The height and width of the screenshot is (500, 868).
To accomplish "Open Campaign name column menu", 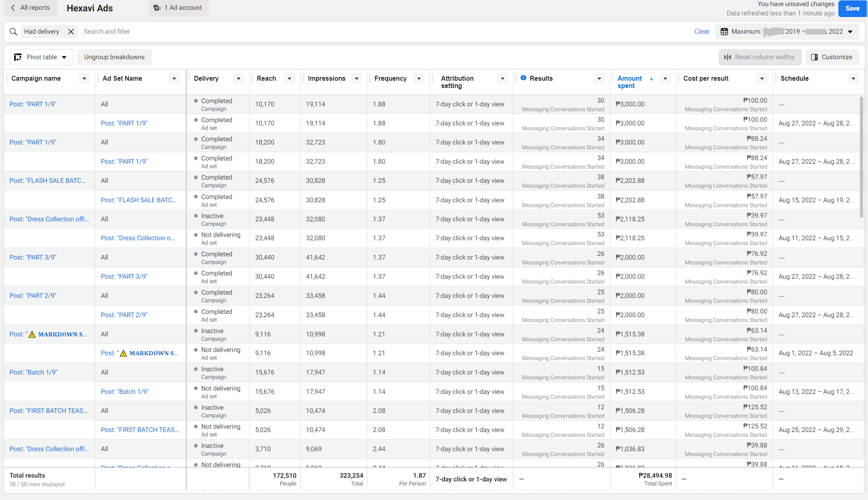I will pyautogui.click(x=84, y=79).
